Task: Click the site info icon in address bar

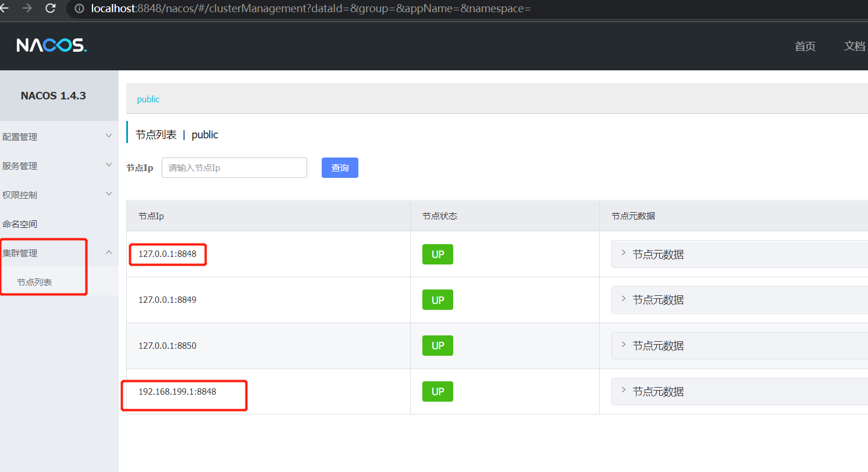Action: [x=80, y=9]
